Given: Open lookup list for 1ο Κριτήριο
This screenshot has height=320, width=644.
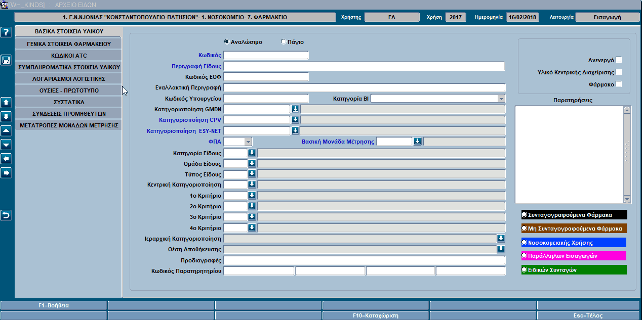Looking at the screenshot, I should 252,196.
